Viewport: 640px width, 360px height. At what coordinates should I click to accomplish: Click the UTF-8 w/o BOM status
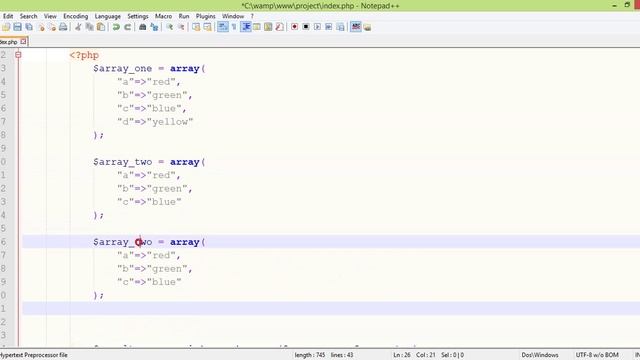[x=597, y=355]
